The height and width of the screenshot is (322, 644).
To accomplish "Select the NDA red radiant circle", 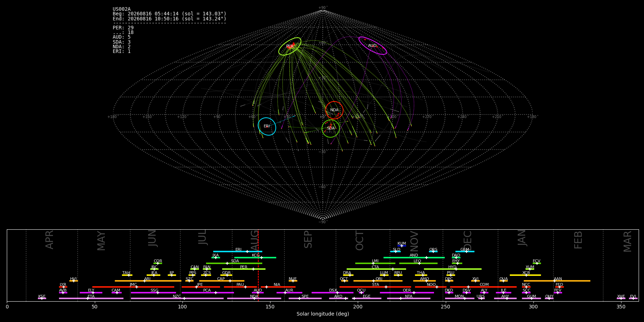I will pyautogui.click(x=335, y=110).
